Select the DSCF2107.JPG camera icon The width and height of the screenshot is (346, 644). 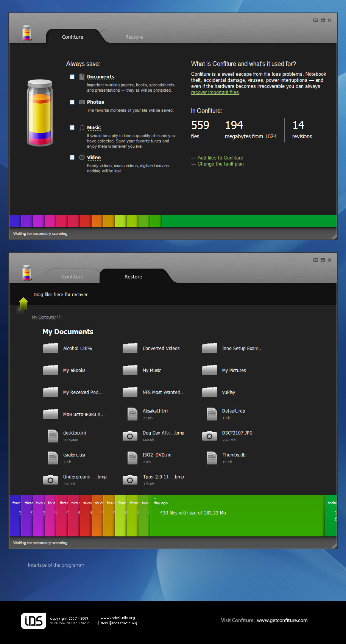click(209, 436)
